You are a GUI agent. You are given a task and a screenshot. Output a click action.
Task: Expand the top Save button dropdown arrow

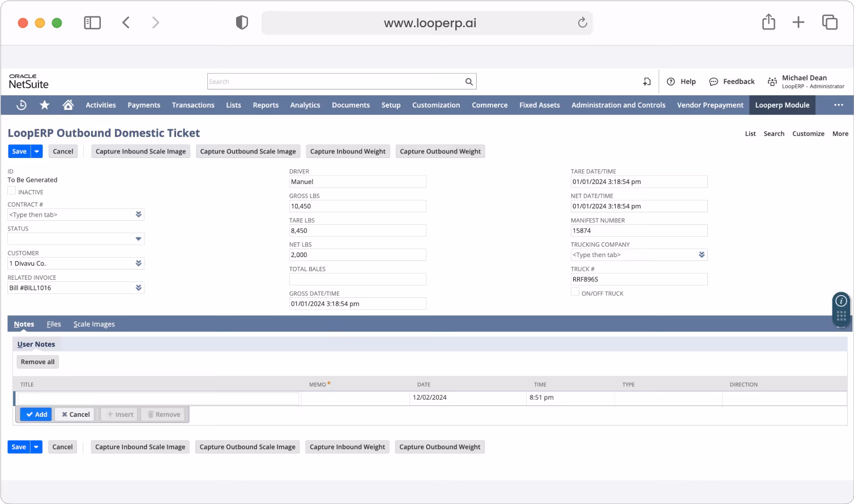point(37,151)
